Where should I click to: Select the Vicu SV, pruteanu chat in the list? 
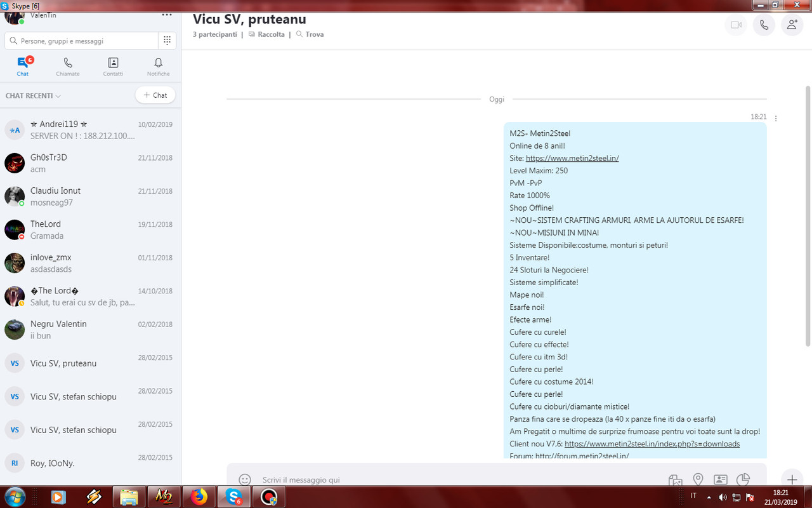coord(91,363)
